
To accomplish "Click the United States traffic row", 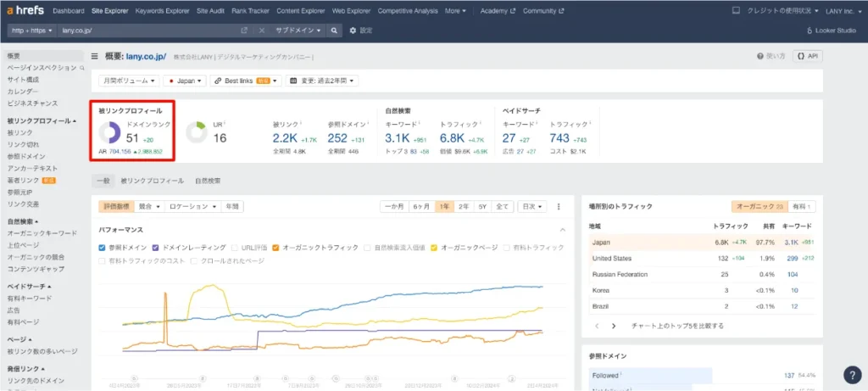I will (702, 258).
